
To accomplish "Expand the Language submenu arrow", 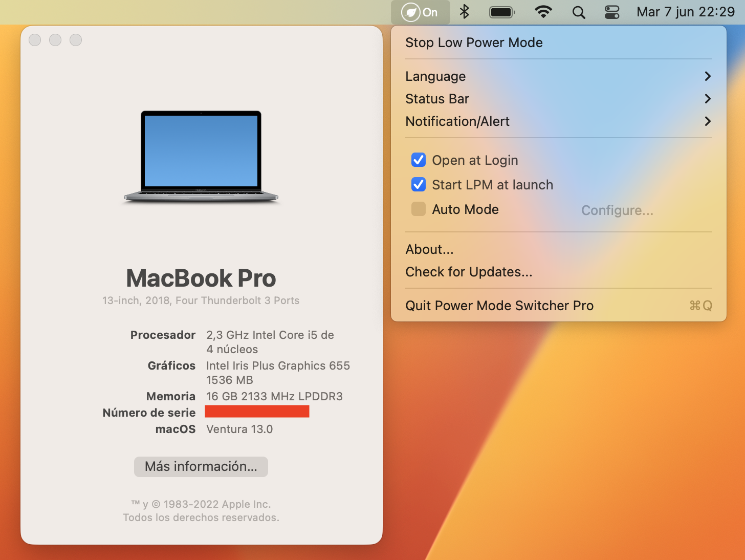I will point(708,76).
